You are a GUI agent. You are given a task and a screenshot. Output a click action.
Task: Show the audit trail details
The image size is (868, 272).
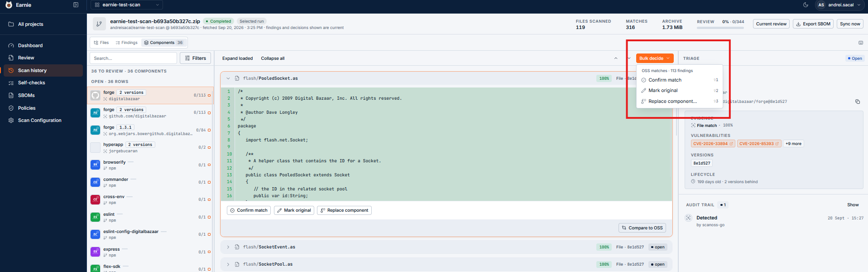pyautogui.click(x=853, y=205)
